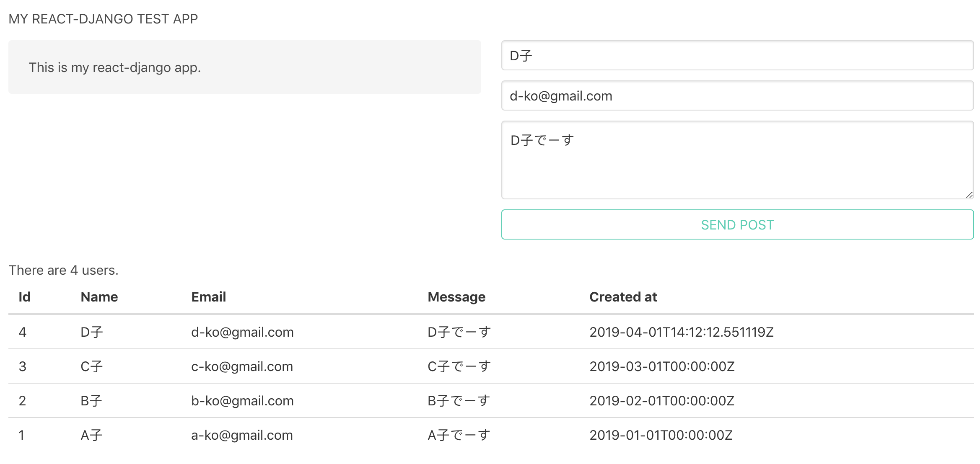Select c-ko@gmail.com cell in table
The image size is (980, 464).
[242, 366]
